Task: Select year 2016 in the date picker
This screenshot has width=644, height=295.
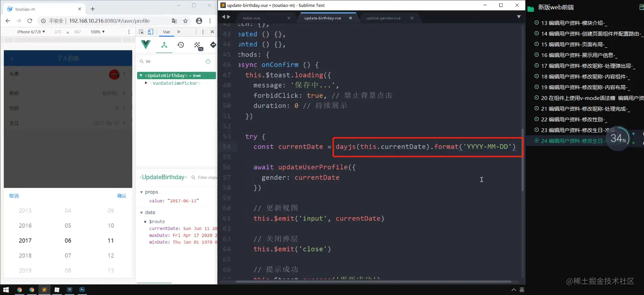Action: click(x=25, y=226)
